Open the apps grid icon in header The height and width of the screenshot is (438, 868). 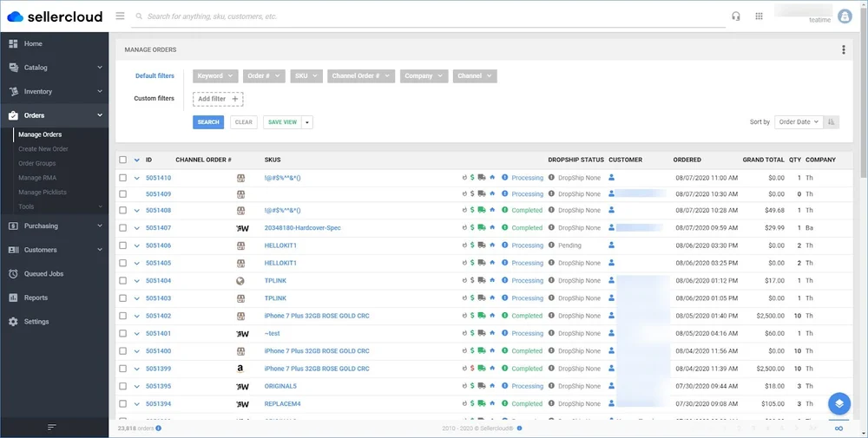(759, 16)
